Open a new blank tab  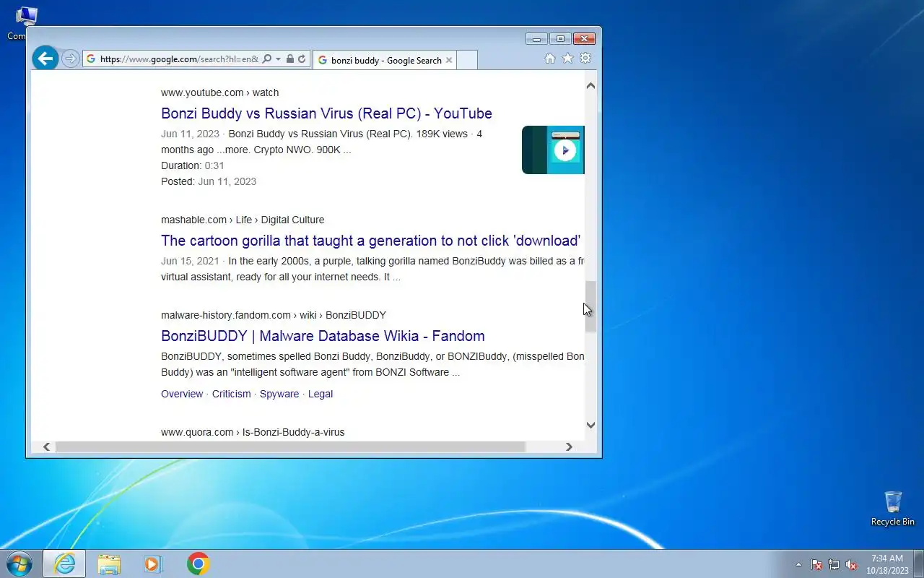coord(467,60)
